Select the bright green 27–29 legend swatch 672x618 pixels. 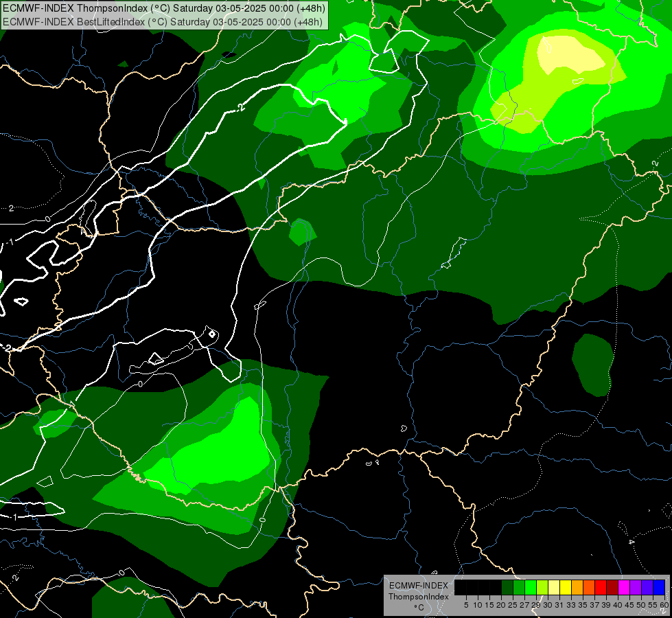coord(531,587)
